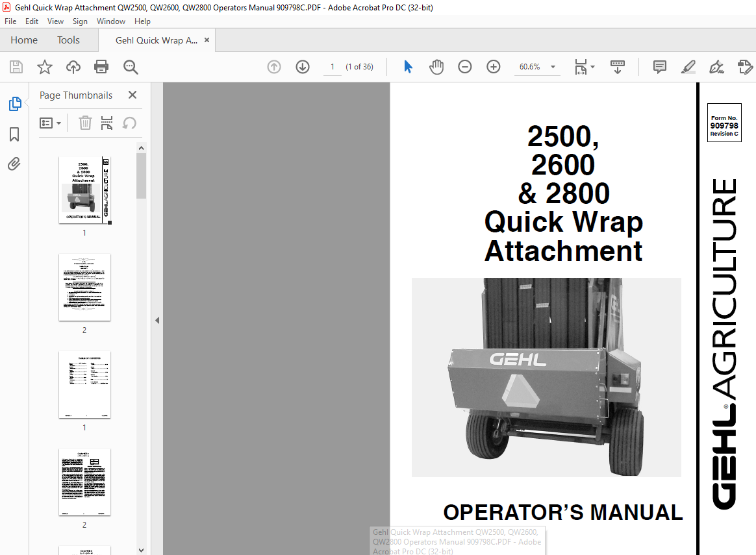This screenshot has width=756, height=555.
Task: Click the print pages thumbnail icon
Action: 107,123
